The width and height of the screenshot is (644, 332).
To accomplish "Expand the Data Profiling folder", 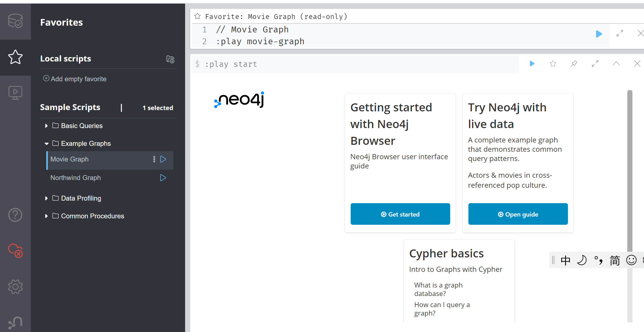I will (x=46, y=198).
